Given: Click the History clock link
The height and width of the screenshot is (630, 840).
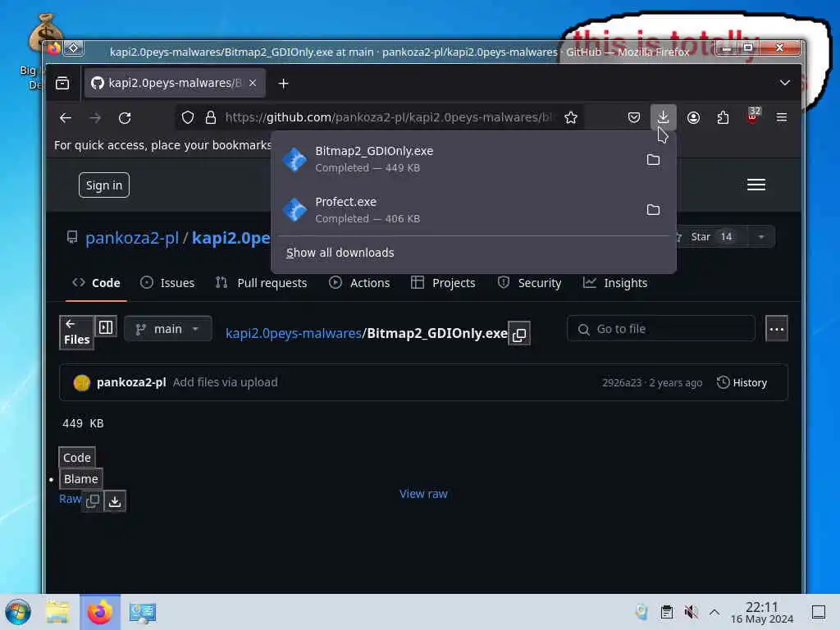Looking at the screenshot, I should (742, 382).
